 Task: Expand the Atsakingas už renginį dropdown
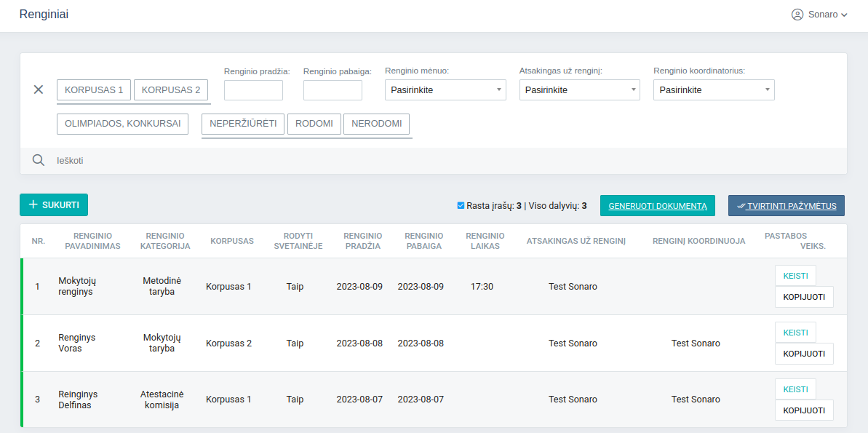click(x=579, y=90)
